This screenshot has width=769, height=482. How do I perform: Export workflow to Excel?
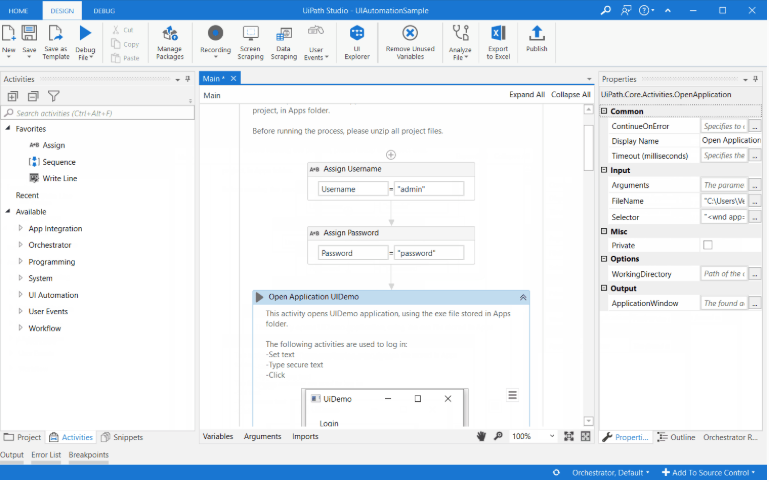497,39
